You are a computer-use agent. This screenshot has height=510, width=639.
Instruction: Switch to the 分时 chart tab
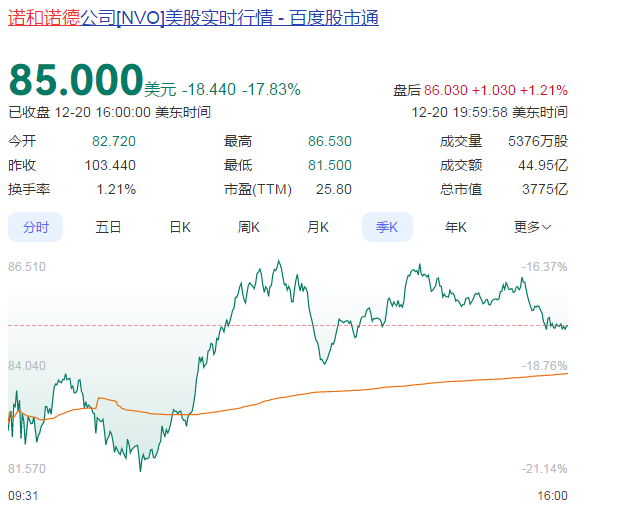click(36, 227)
